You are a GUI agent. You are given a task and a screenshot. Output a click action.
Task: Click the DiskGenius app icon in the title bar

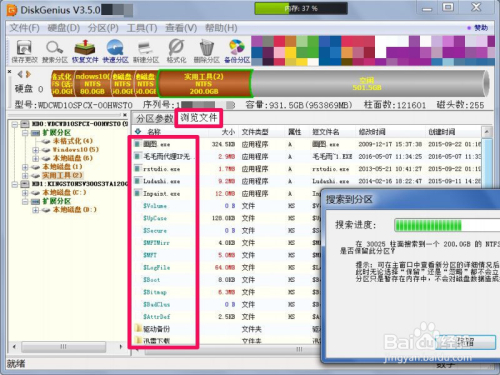pyautogui.click(x=12, y=10)
